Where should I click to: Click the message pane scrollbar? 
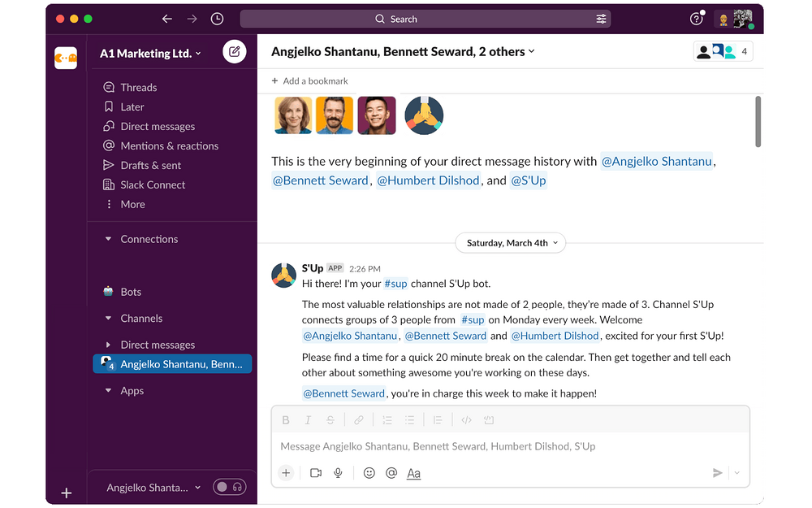coord(758,123)
